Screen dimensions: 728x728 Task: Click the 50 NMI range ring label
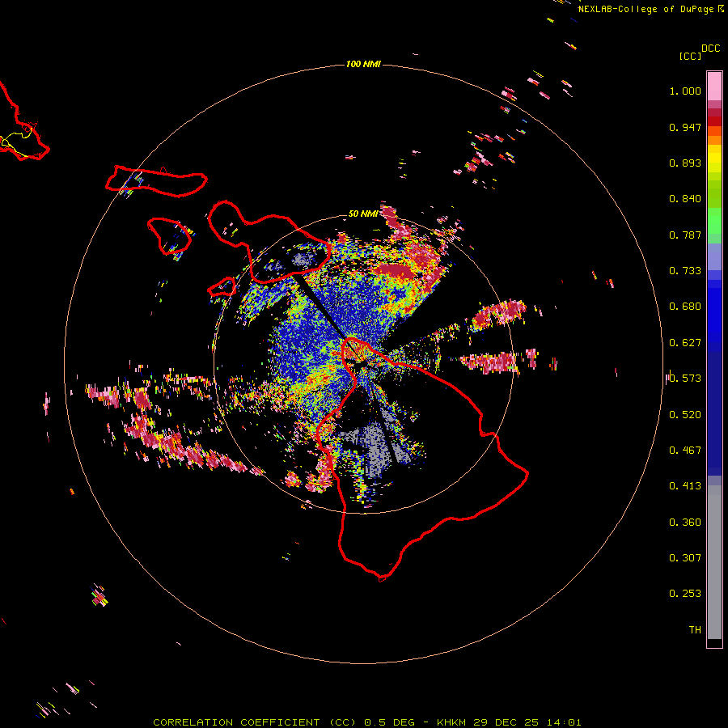click(x=362, y=214)
